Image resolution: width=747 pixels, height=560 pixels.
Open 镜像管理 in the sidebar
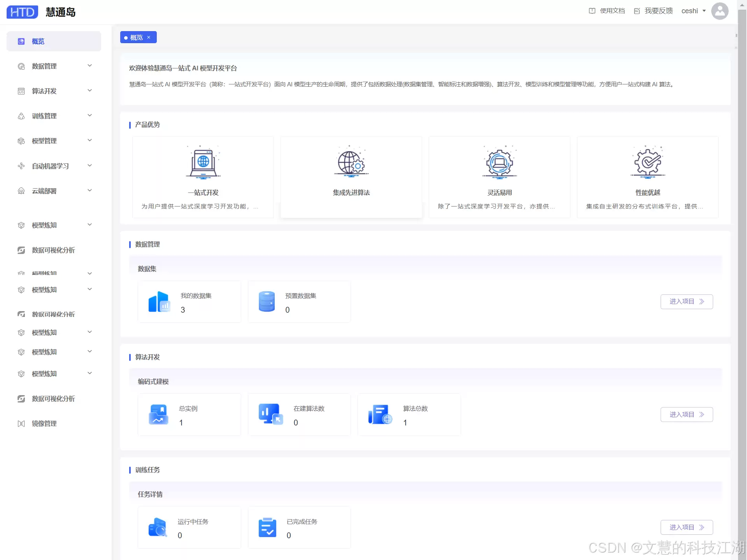click(x=54, y=423)
